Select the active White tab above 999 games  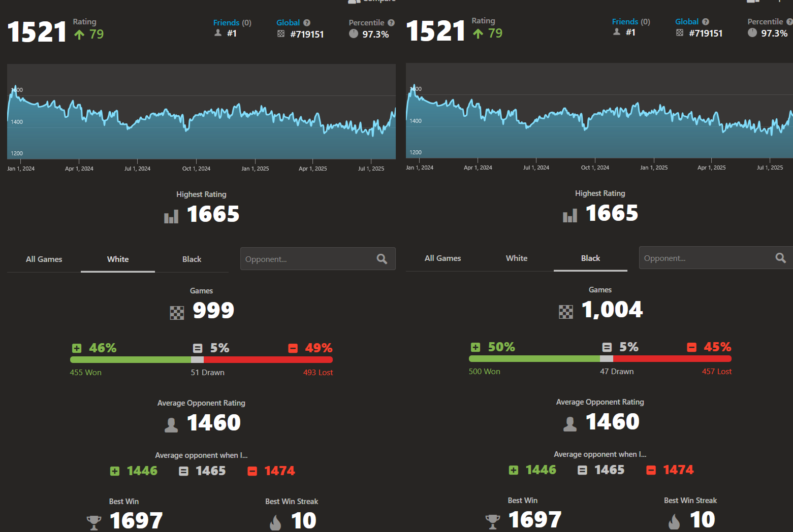[x=118, y=259]
